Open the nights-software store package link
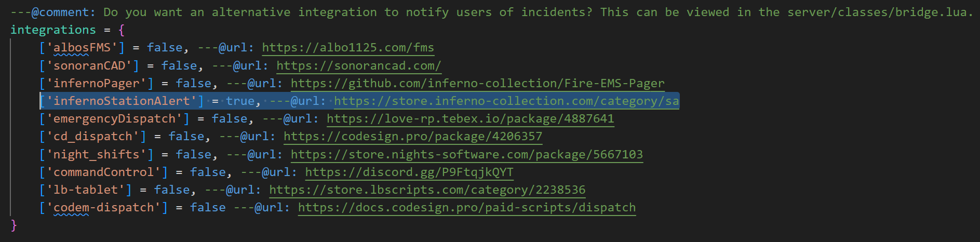This screenshot has width=980, height=242. 466,155
